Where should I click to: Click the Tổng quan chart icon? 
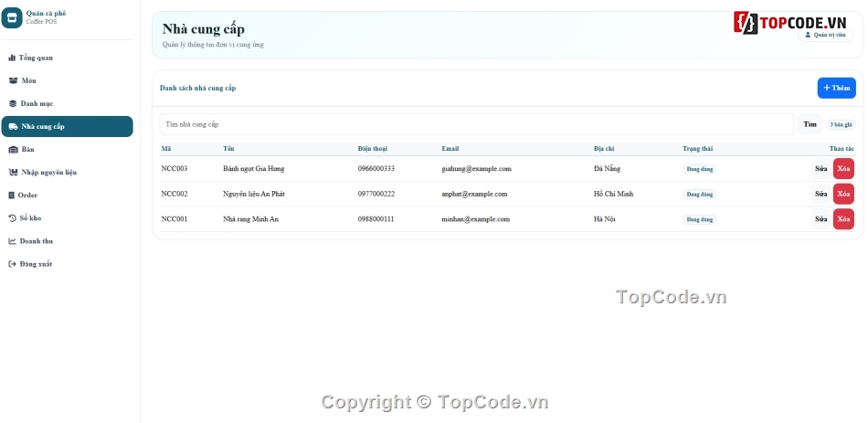(x=12, y=58)
